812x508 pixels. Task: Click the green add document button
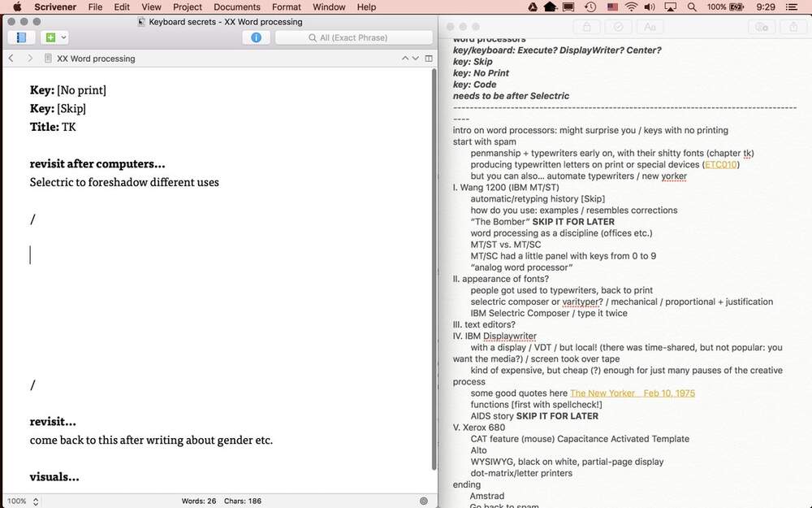(50, 37)
